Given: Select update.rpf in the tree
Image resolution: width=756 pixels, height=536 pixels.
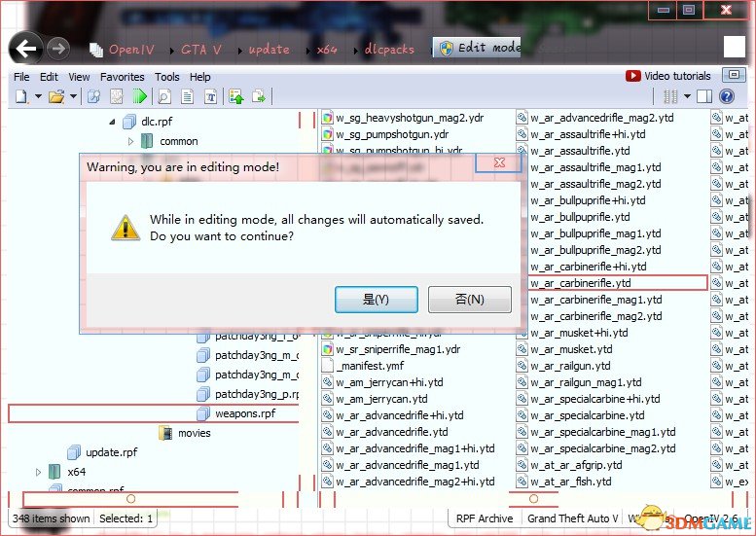Looking at the screenshot, I should tap(111, 452).
